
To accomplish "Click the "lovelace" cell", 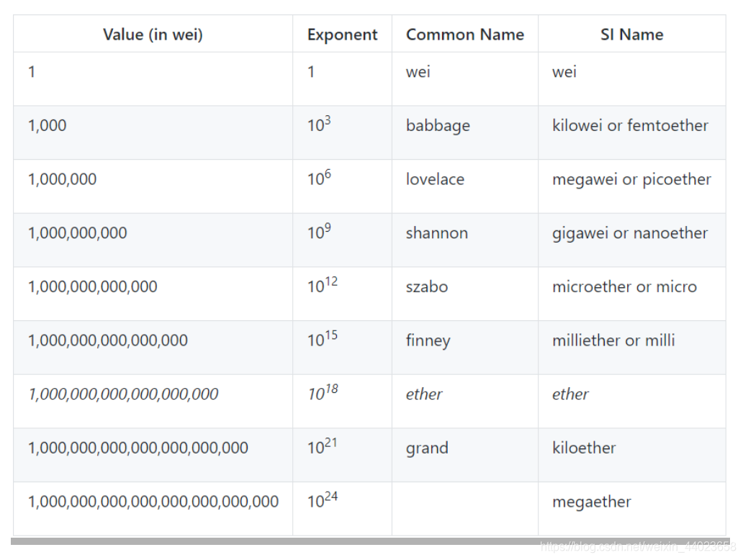I will point(435,179).
